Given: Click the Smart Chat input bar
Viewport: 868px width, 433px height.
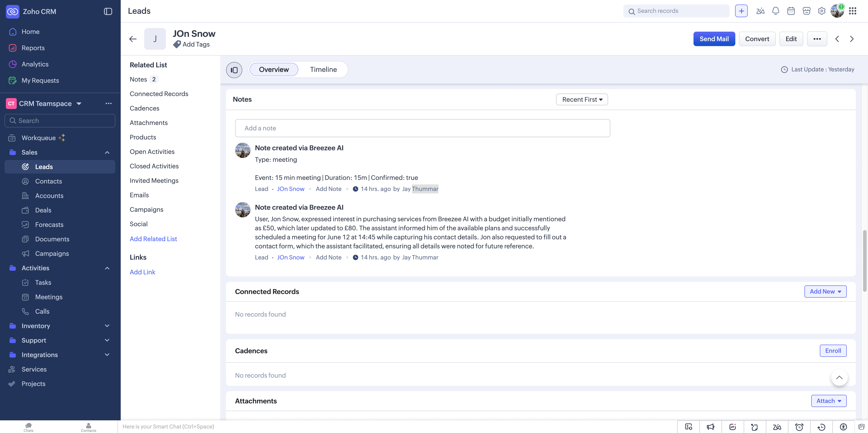Looking at the screenshot, I should click(x=398, y=427).
